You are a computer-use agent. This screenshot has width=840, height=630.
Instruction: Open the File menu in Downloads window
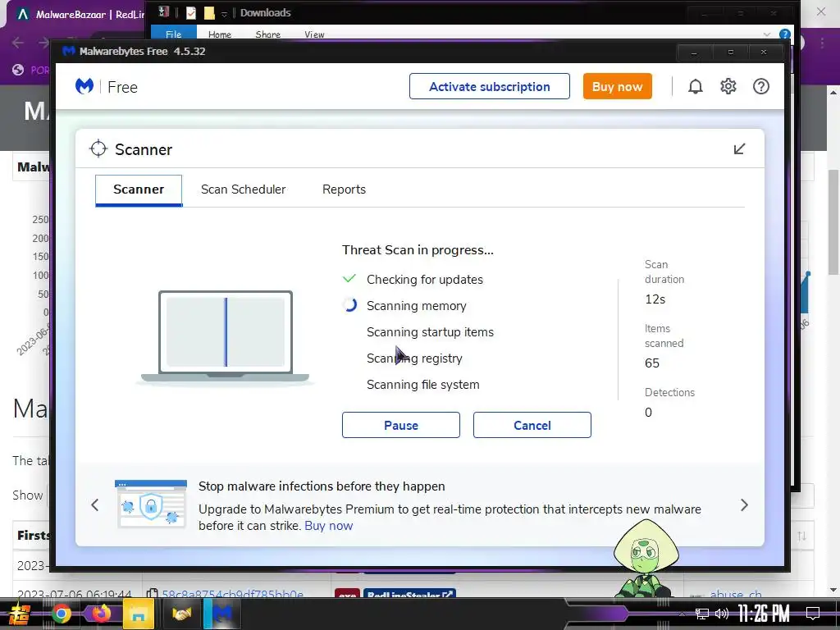click(x=174, y=34)
